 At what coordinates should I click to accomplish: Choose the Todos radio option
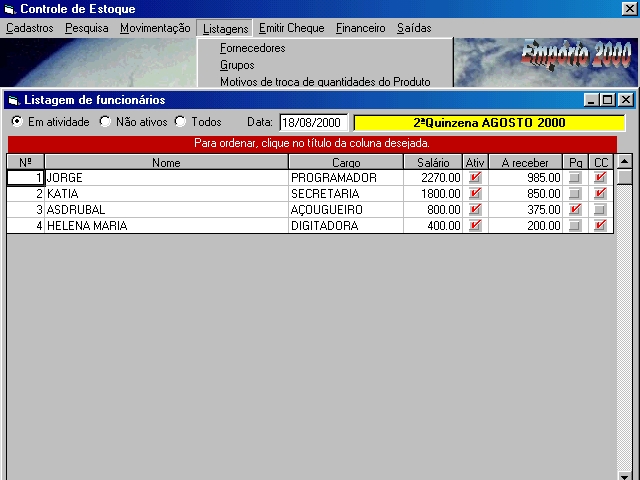tap(181, 122)
